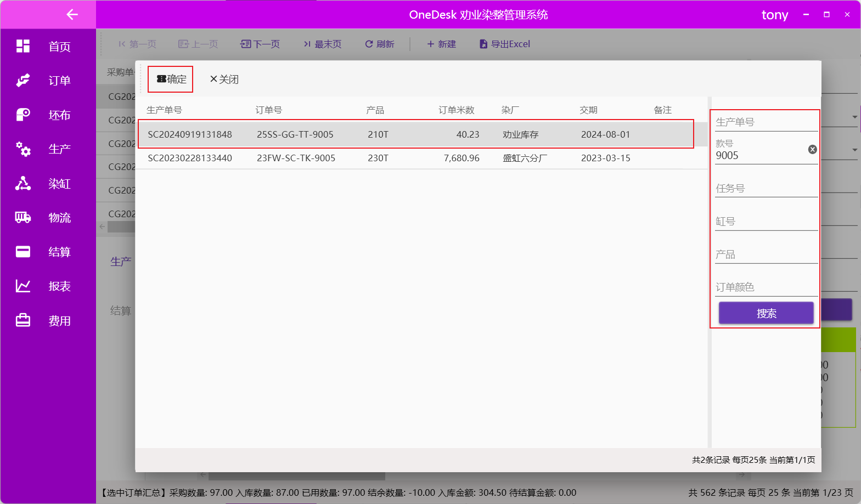Click 关闭 to close the dialog
861x504 pixels.
point(224,80)
